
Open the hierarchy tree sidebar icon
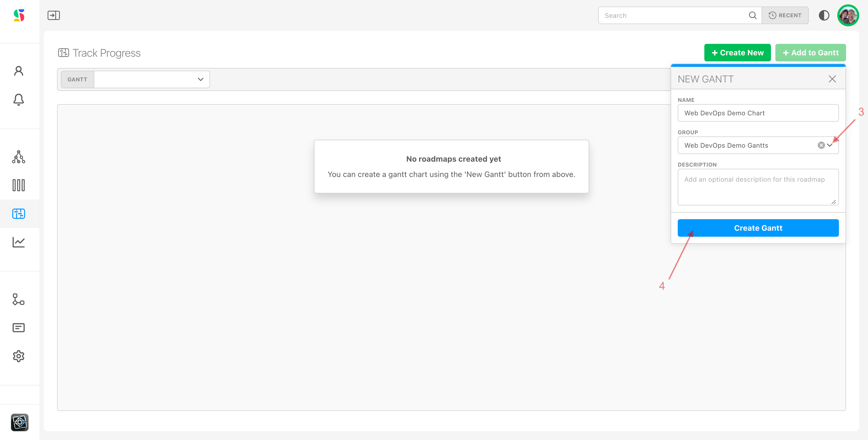tap(19, 157)
